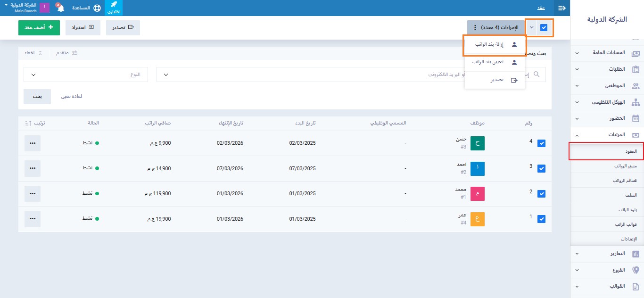This screenshot has width=644, height=298.
Task: Click the ترتيب sort icon in table header
Action: (x=27, y=123)
